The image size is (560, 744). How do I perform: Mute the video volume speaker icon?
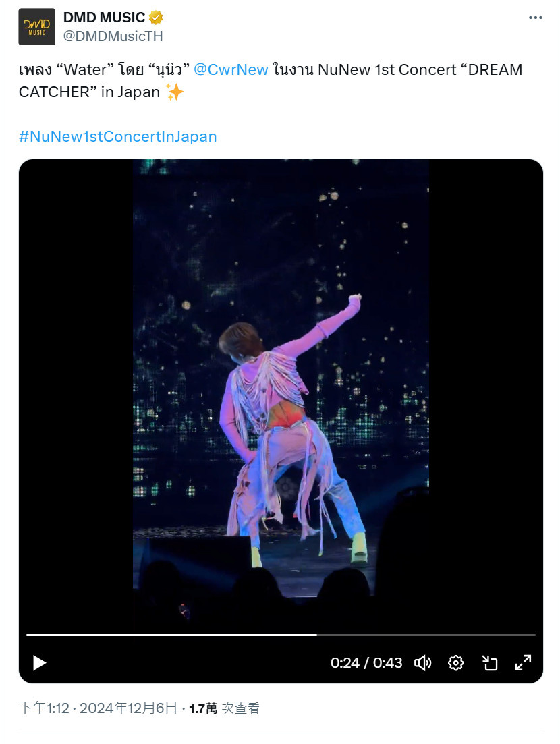(x=423, y=663)
